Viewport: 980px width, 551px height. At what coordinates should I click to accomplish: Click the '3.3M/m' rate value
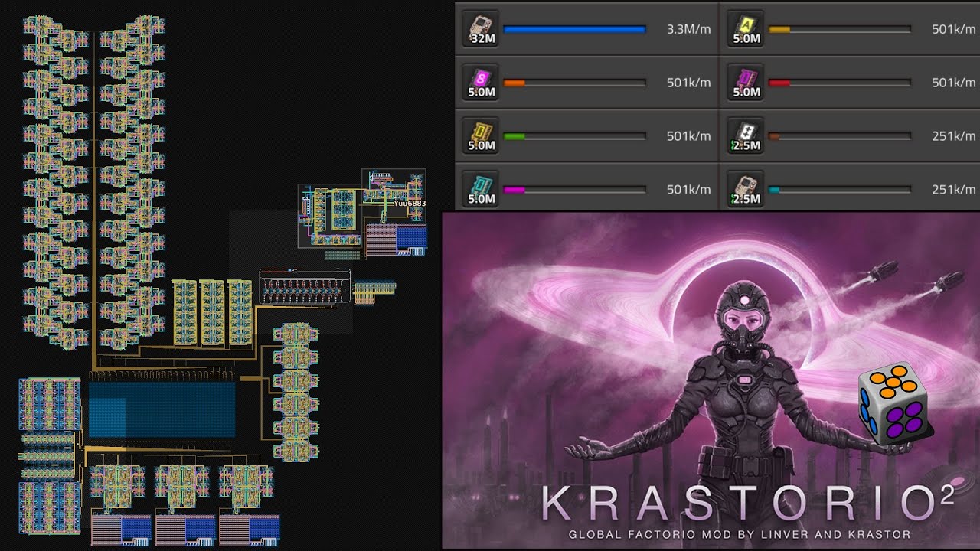(x=688, y=30)
